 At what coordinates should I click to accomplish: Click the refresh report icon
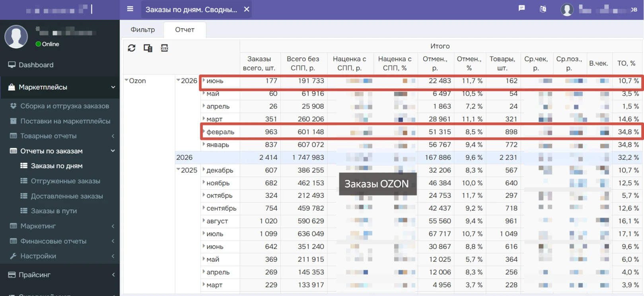132,48
